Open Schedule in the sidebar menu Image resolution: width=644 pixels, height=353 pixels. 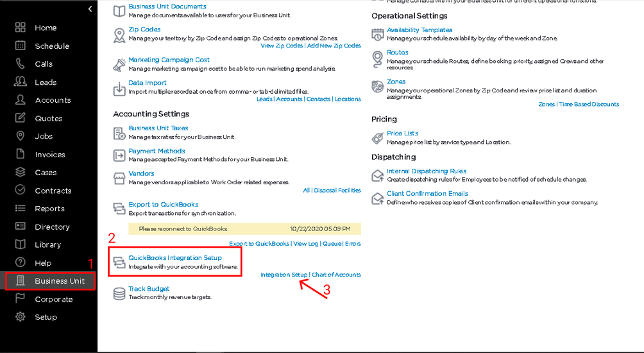[x=52, y=46]
